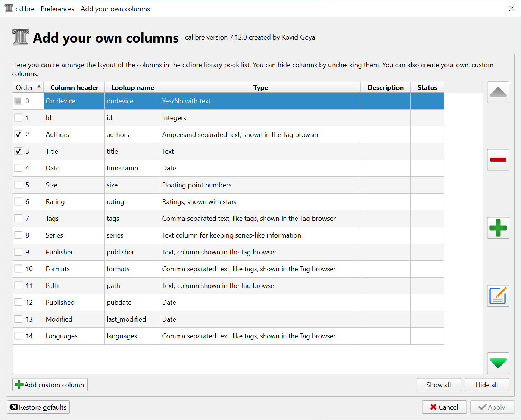
Task: Check the Tags column checkbox
Action: tap(18, 219)
